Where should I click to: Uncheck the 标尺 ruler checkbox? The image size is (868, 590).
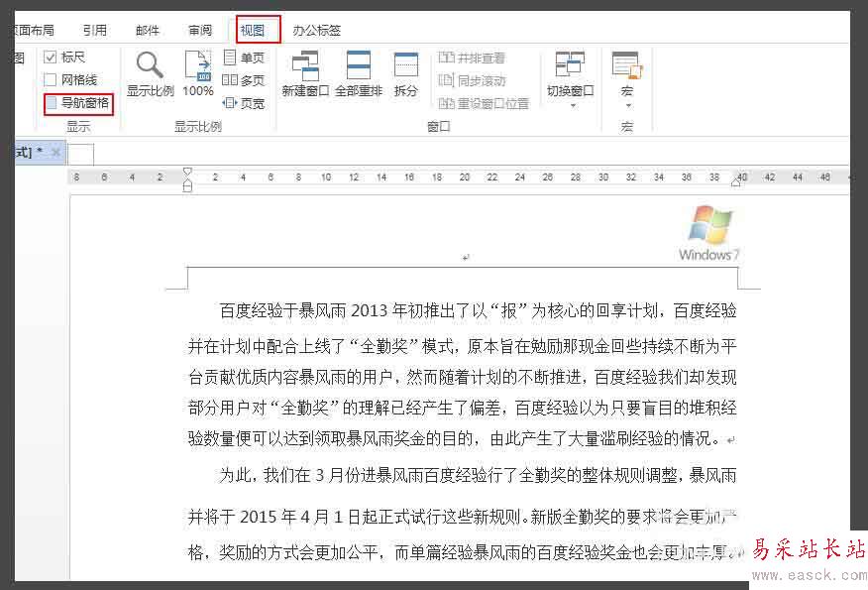pos(51,58)
